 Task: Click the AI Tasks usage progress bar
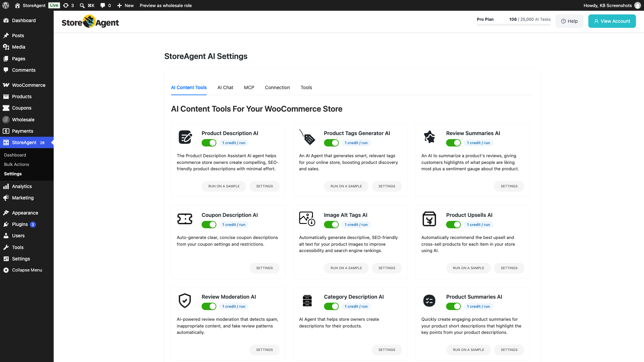514,25
